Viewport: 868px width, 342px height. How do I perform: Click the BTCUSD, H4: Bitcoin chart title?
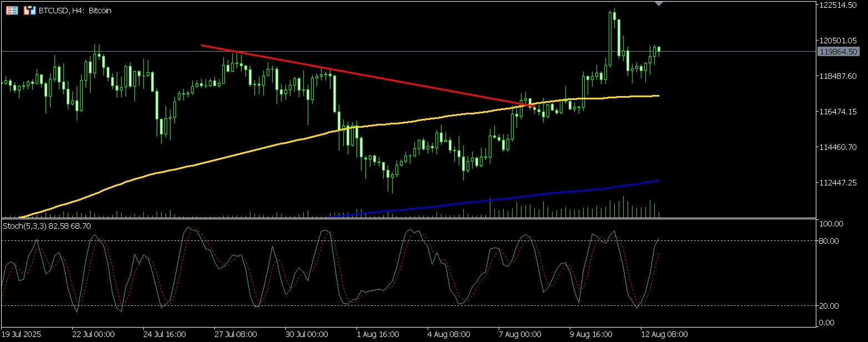pyautogui.click(x=75, y=11)
